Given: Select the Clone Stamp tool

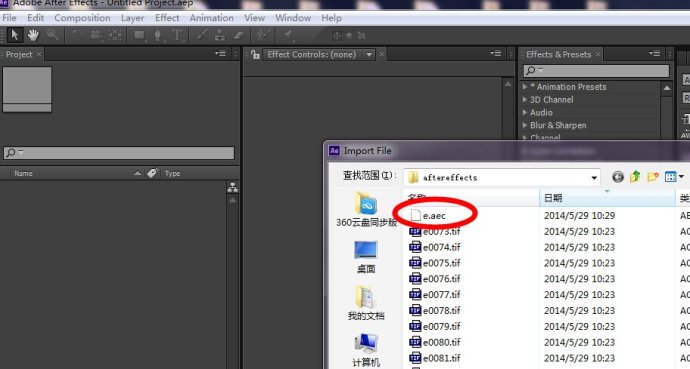Looking at the screenshot, I should 220,35.
